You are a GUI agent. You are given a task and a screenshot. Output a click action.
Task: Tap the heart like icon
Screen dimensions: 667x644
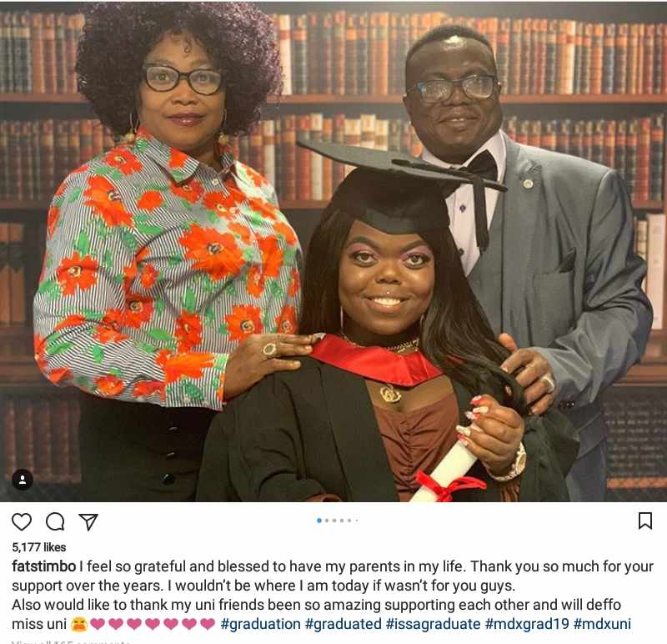tap(22, 521)
